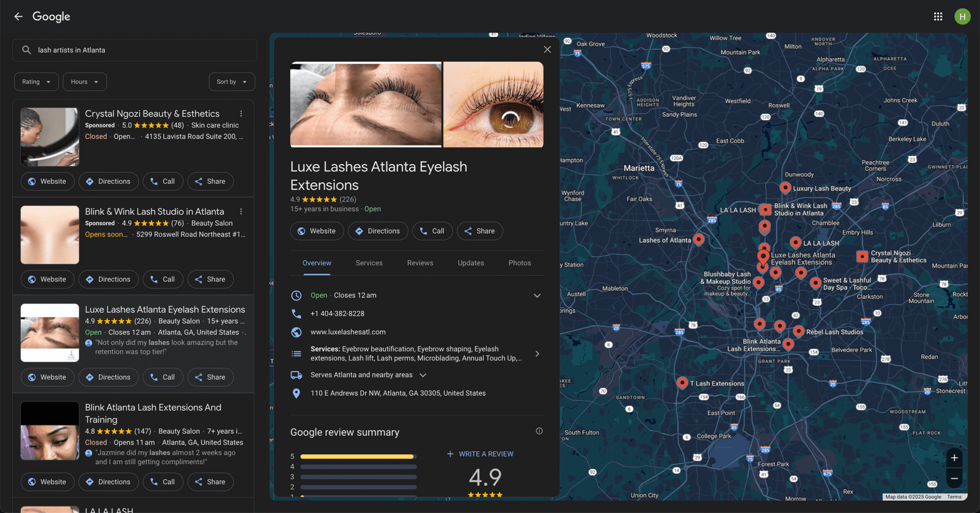Call Blink Atlanta Lash Extensions And Training
This screenshot has width=980, height=513.
tap(163, 482)
